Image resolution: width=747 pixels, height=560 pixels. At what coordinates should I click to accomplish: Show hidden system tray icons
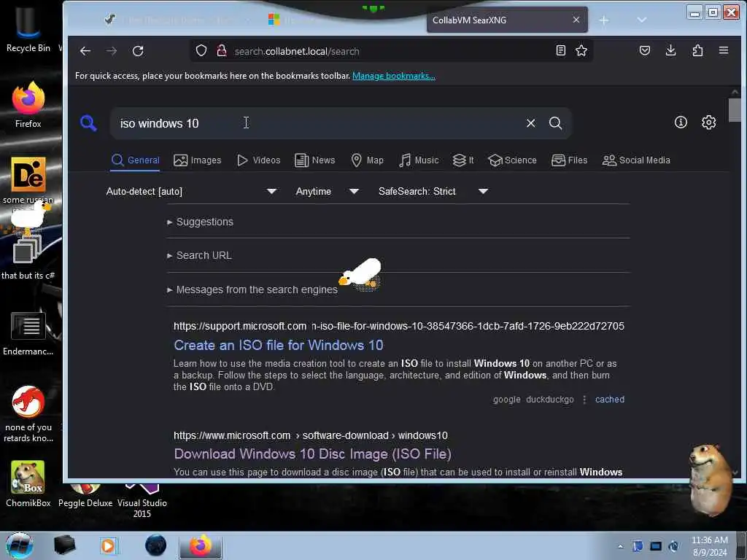pyautogui.click(x=620, y=547)
